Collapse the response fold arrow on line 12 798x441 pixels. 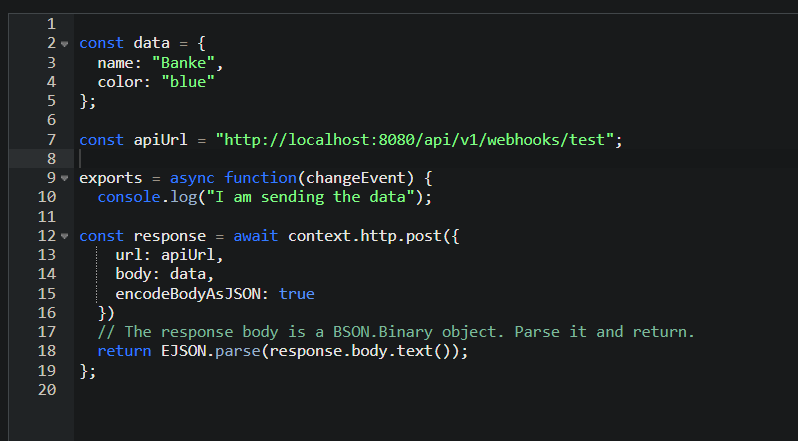[65, 237]
